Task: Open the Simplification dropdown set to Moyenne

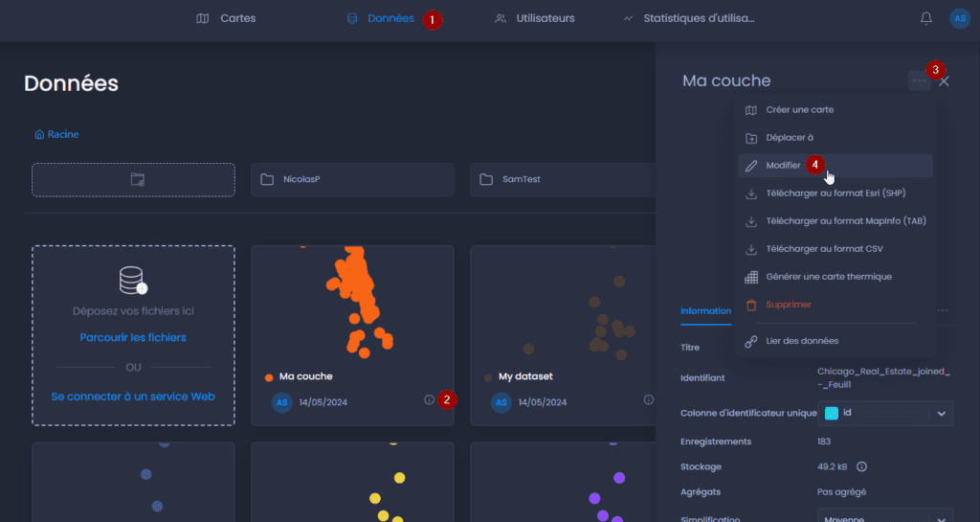Action: coord(885,517)
